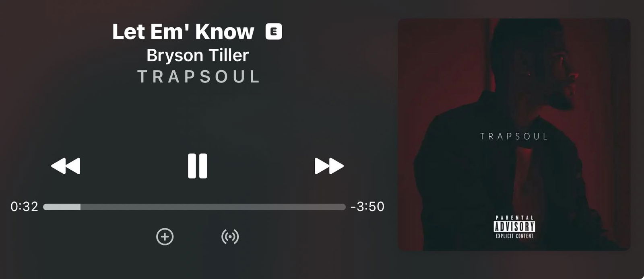Open the TRAPSOUL album artwork
This screenshot has width=644, height=279.
tap(514, 135)
